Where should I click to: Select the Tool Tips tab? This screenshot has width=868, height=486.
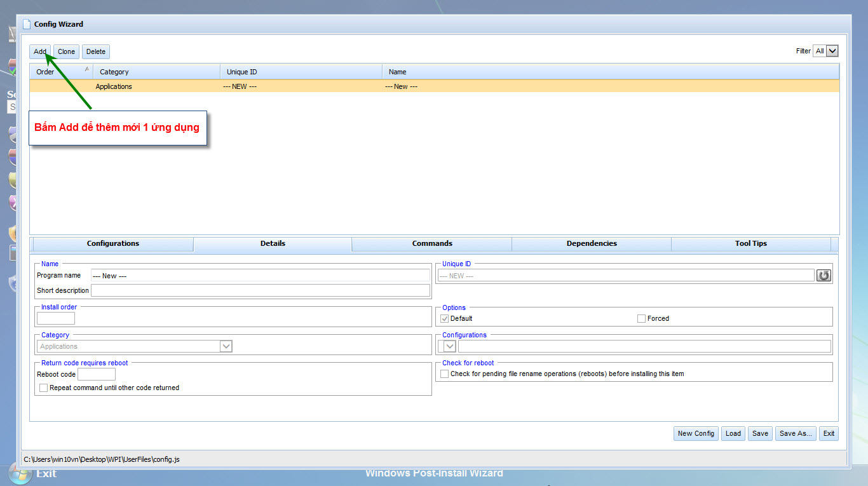(751, 243)
